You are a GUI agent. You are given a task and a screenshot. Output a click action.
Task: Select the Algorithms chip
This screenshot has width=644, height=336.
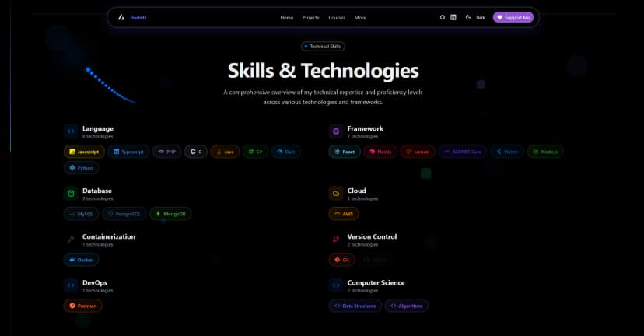407,306
